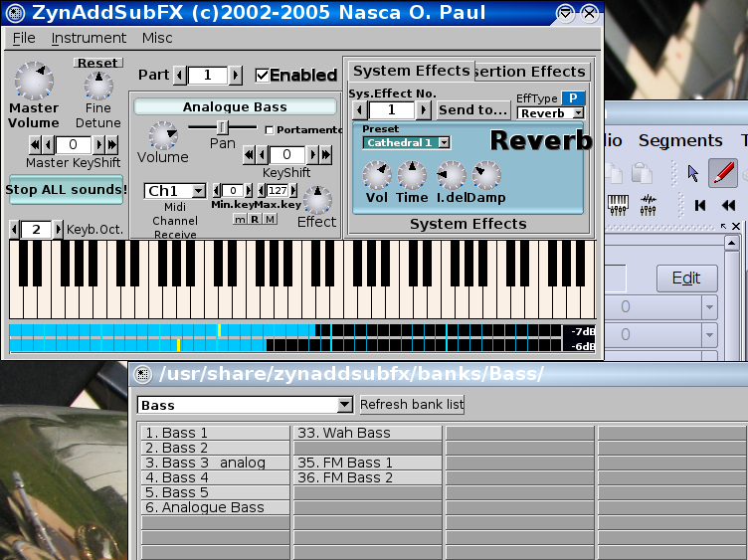Adjust the reverb I.del knob
Screen dimensions: 748x560
point(452,175)
